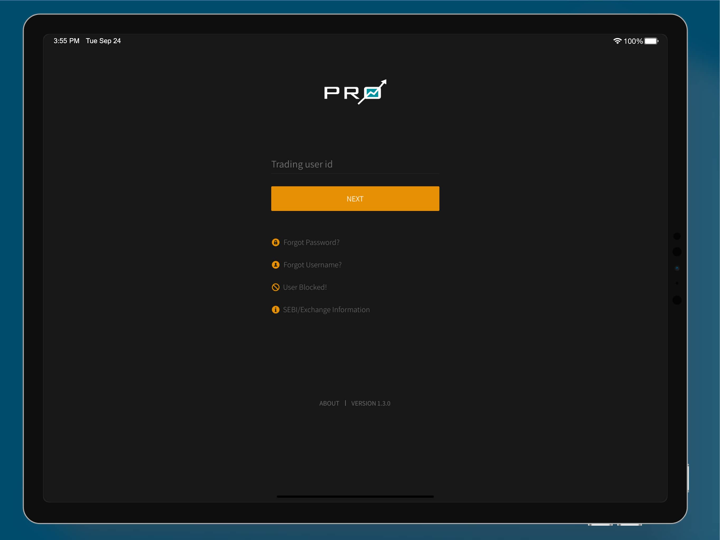Screen dimensions: 720x540
Task: Open the Forgot Password? link
Action: [311, 242]
